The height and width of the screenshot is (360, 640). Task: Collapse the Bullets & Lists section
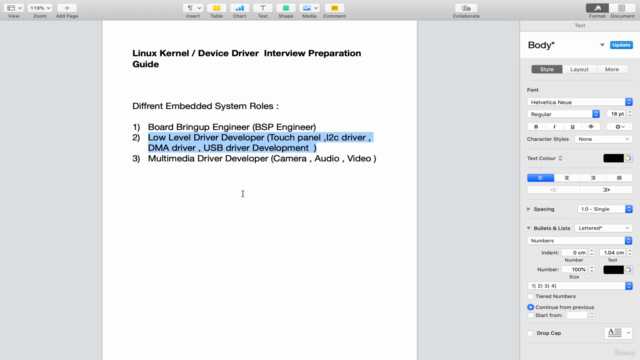pyautogui.click(x=529, y=228)
